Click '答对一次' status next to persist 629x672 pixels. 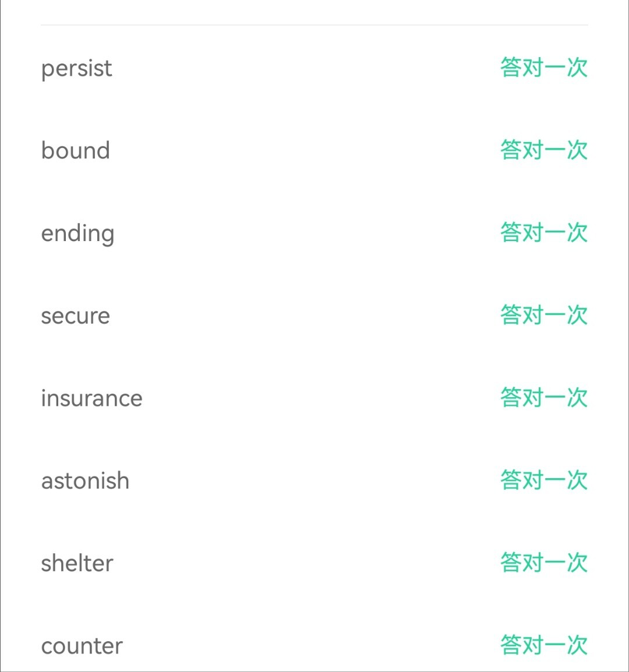543,68
